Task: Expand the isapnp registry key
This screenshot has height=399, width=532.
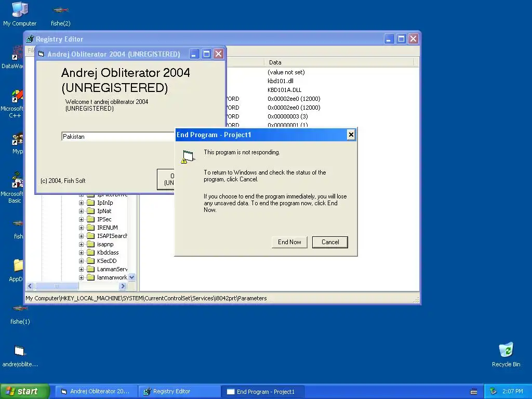Action: (81, 244)
